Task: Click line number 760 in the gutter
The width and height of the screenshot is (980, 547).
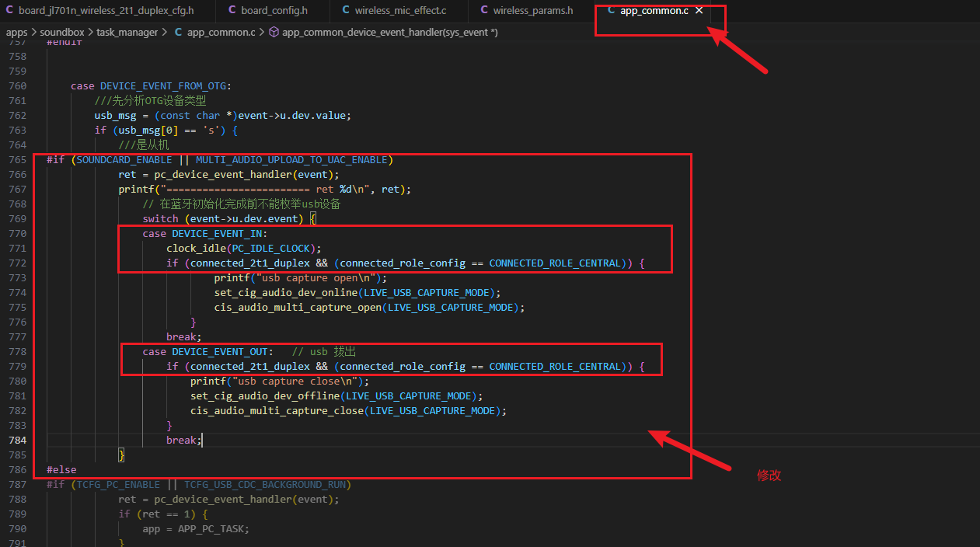Action: click(x=16, y=86)
